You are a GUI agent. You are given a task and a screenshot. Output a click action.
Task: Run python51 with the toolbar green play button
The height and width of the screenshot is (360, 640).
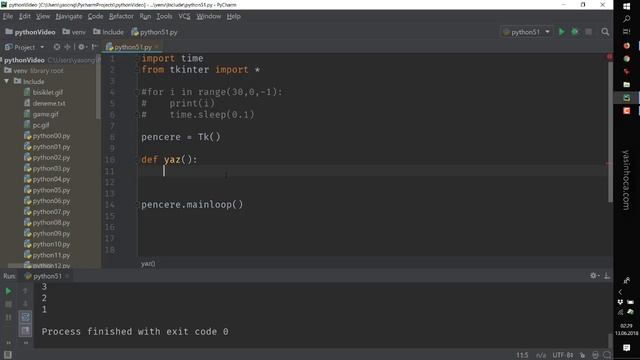[562, 32]
